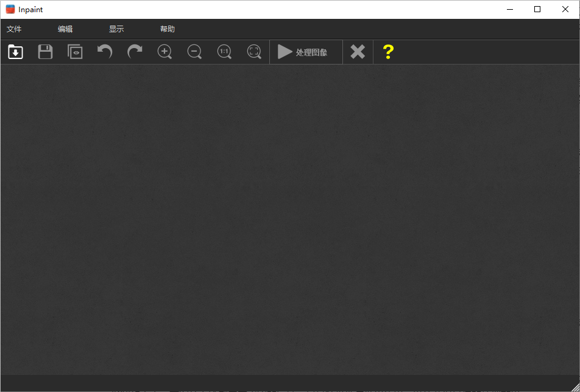This screenshot has height=392, width=580.
Task: Undo the last edit
Action: (104, 52)
